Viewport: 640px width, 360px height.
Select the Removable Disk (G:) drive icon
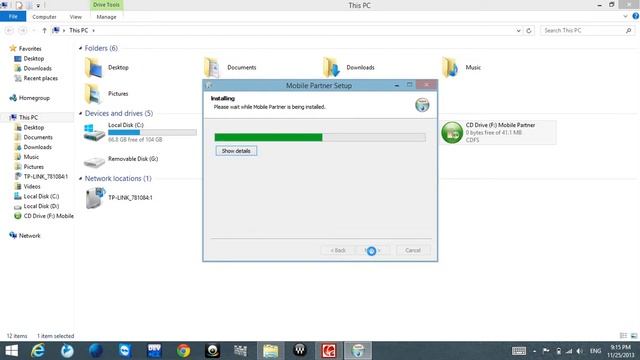(x=94, y=162)
